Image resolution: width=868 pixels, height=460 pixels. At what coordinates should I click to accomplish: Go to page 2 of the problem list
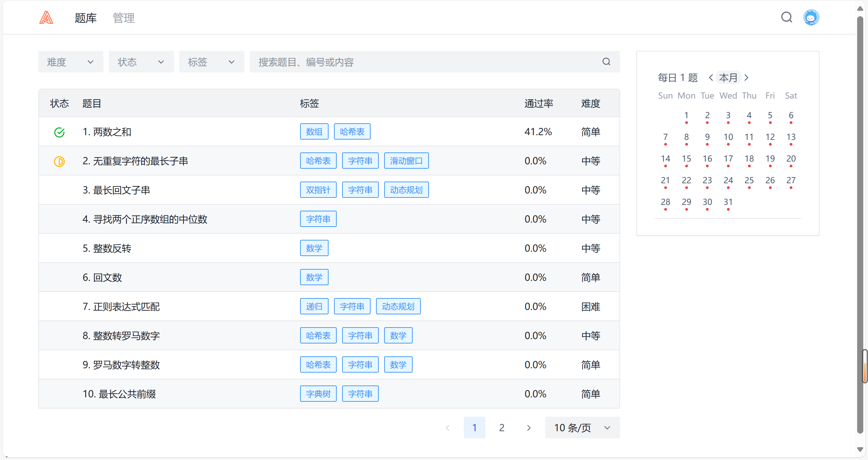coord(502,427)
